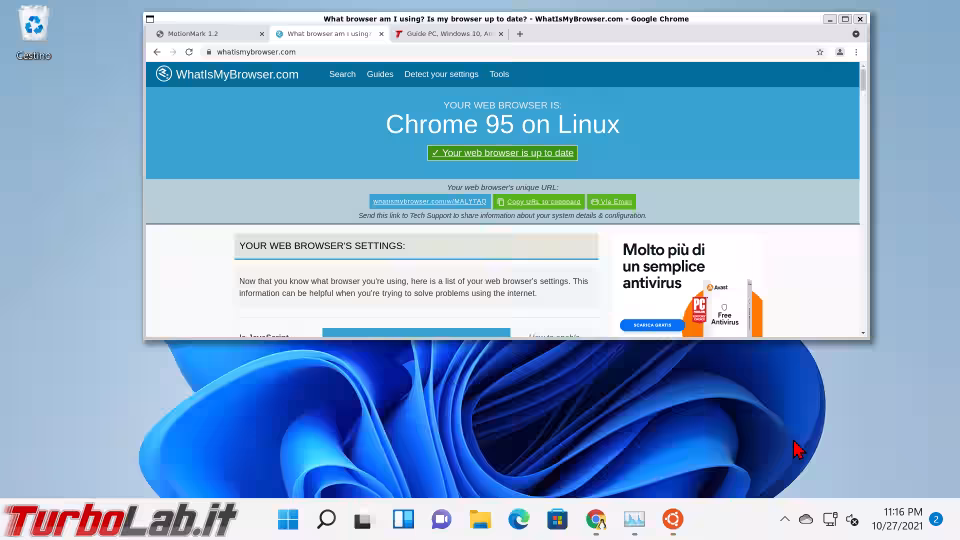Click the OneDrive cloud tray icon
This screenshot has width=960, height=540.
tap(806, 519)
